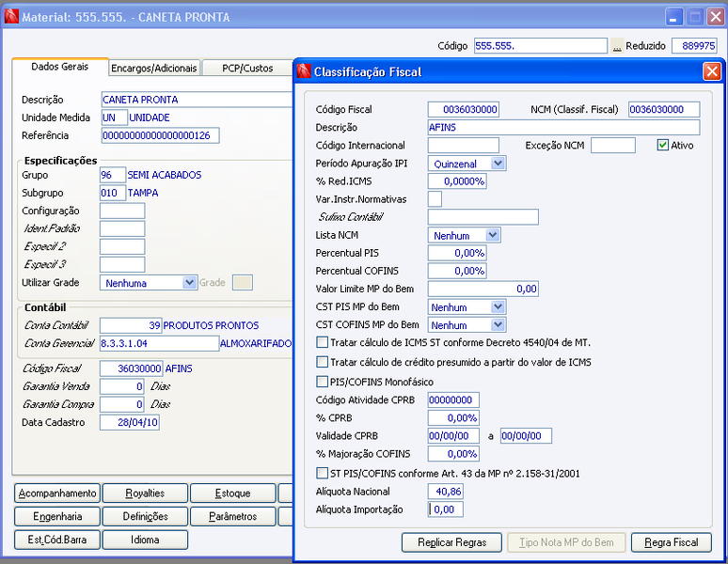
Task: Click the Código Fiscal field in dialog
Action: click(464, 109)
